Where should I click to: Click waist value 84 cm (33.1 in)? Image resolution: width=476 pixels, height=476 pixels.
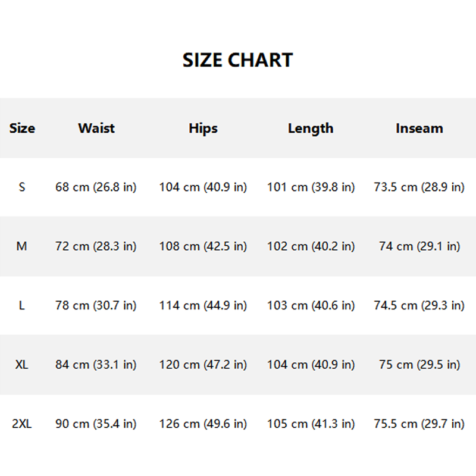pos(96,365)
